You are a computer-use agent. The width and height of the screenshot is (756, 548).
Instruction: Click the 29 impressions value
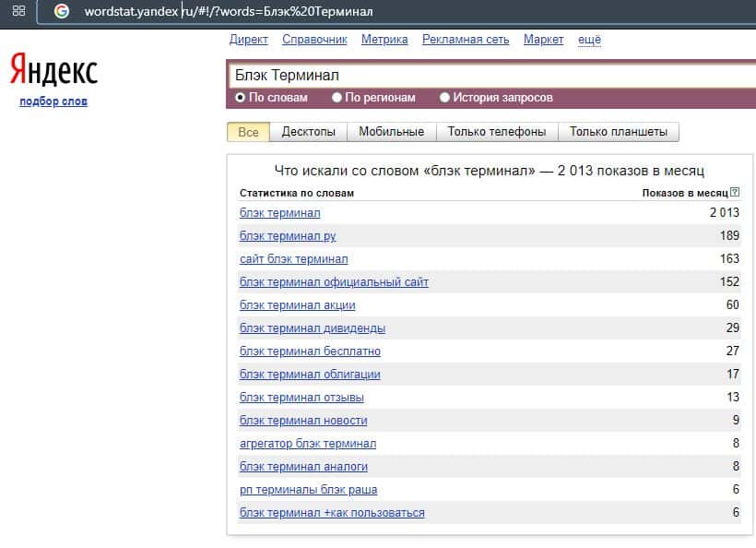732,328
